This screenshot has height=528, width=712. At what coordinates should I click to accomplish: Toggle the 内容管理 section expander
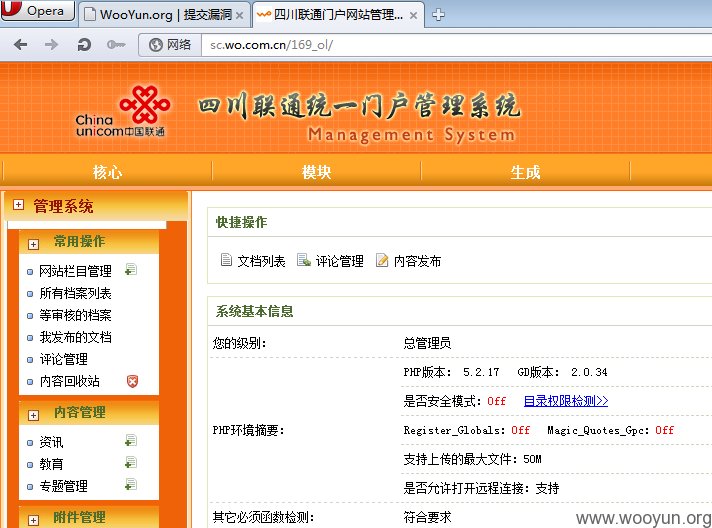click(33, 415)
